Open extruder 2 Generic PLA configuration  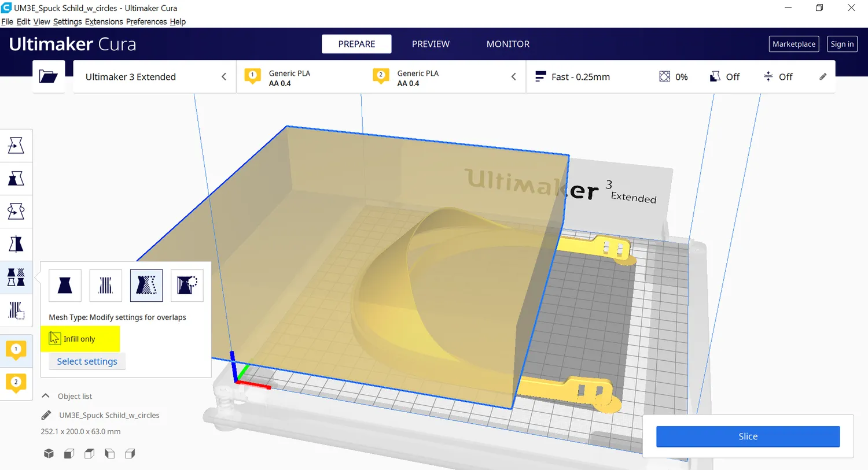(406, 77)
